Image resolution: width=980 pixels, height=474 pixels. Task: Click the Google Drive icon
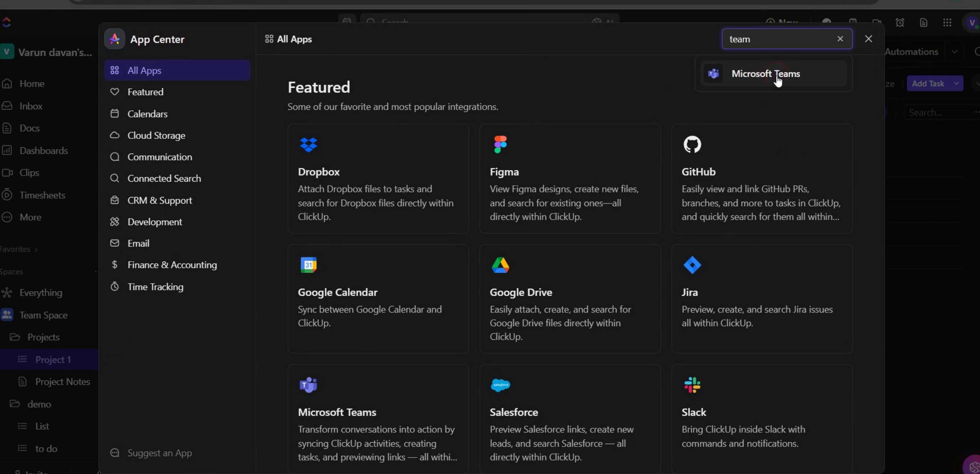pyautogui.click(x=500, y=265)
